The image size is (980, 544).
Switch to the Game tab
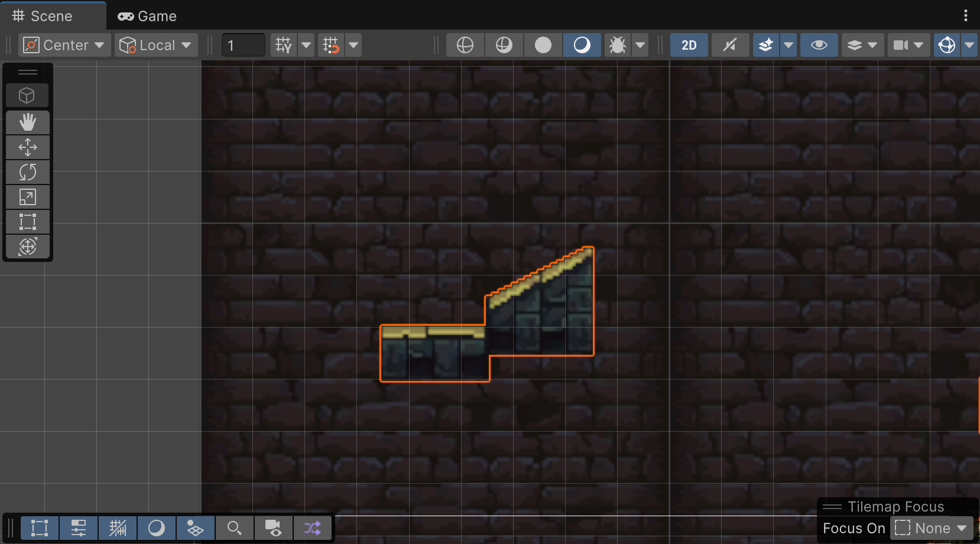tap(147, 16)
